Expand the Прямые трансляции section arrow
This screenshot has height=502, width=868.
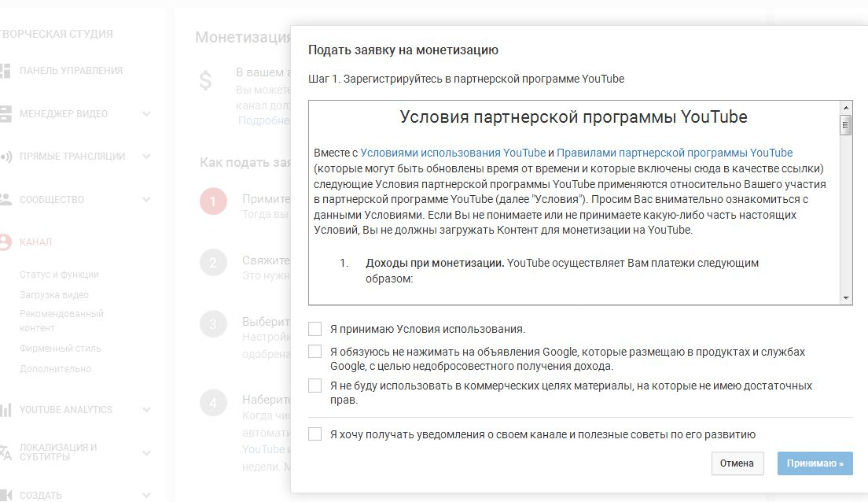[146, 157]
